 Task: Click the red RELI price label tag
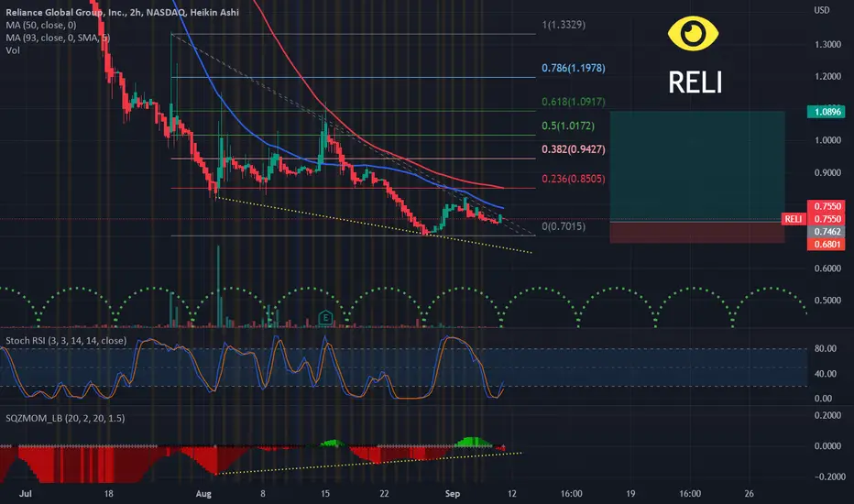(793, 219)
